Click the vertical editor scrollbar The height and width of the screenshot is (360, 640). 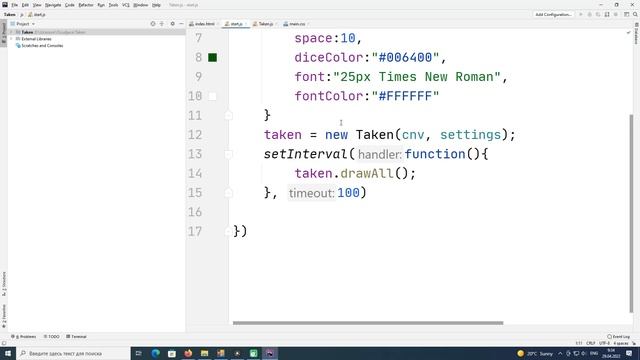click(631, 212)
